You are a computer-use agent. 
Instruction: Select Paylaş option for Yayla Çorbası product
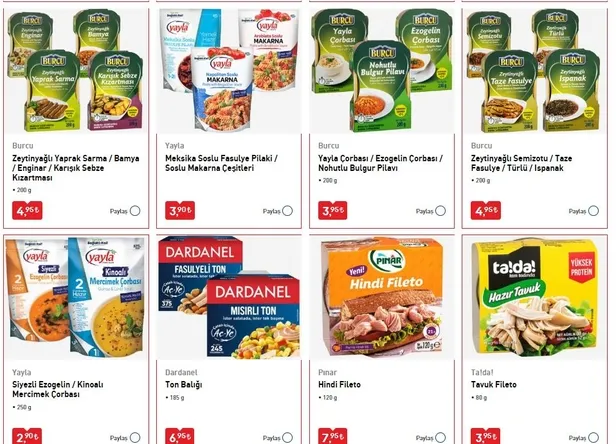(440, 211)
